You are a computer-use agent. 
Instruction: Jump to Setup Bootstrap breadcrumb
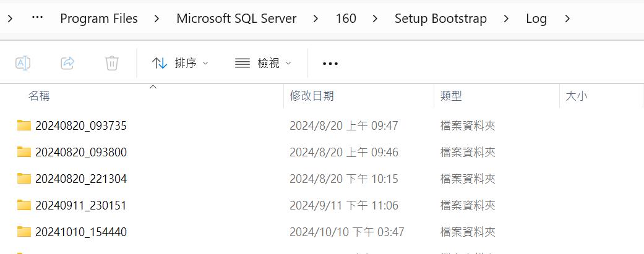tap(440, 19)
